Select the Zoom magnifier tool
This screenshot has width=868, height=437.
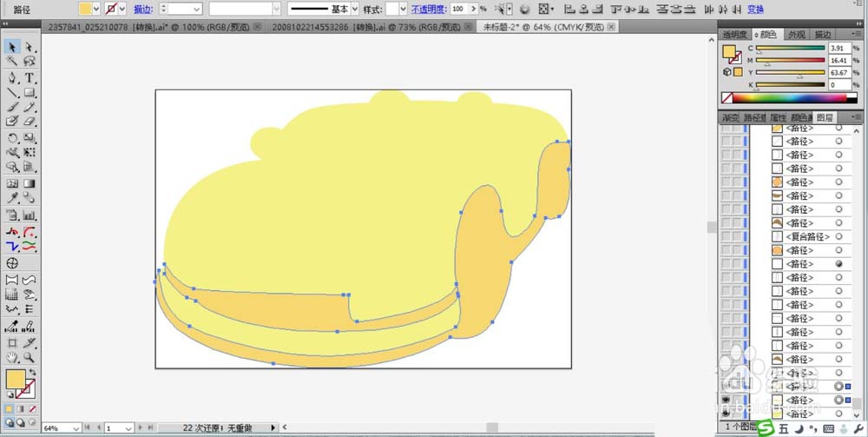tap(30, 358)
